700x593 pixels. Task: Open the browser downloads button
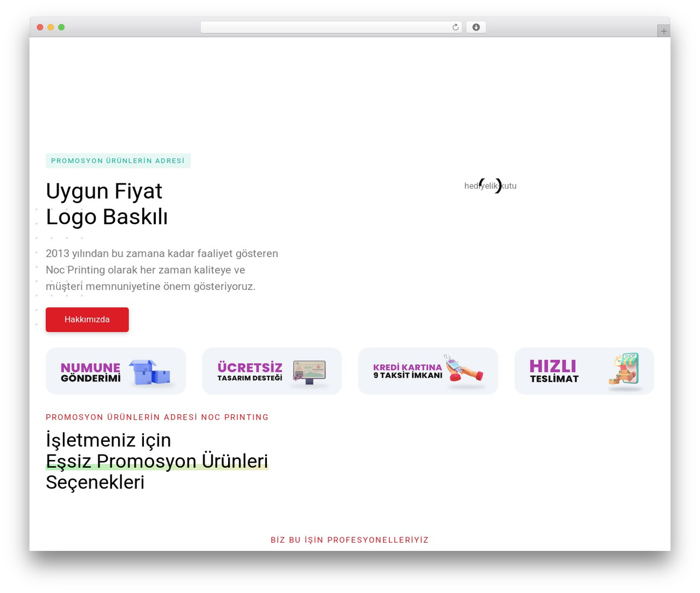click(476, 27)
